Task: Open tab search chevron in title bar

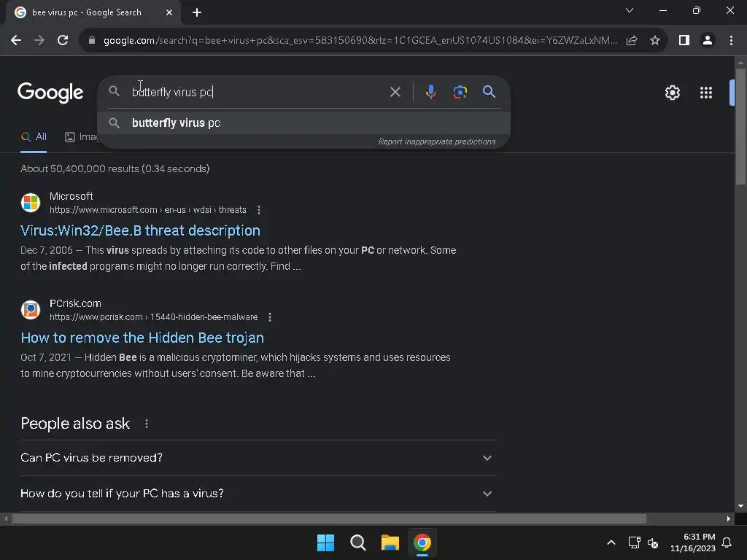Action: point(630,10)
